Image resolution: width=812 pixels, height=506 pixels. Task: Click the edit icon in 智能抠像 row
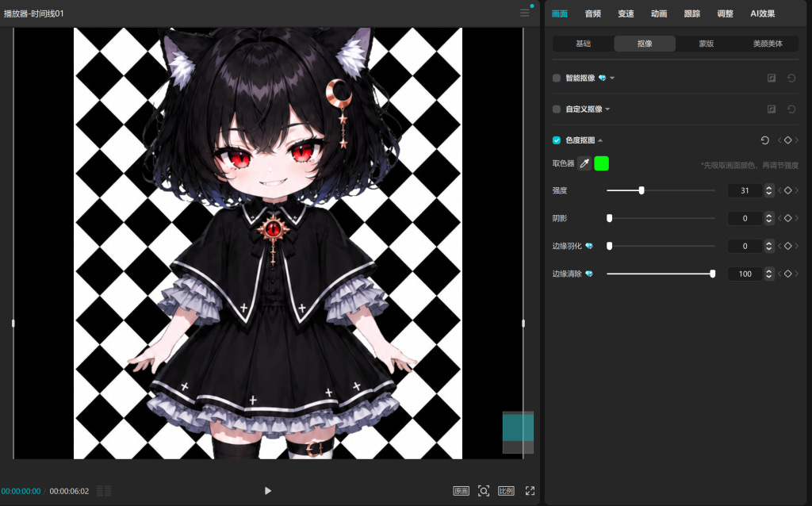pyautogui.click(x=772, y=79)
